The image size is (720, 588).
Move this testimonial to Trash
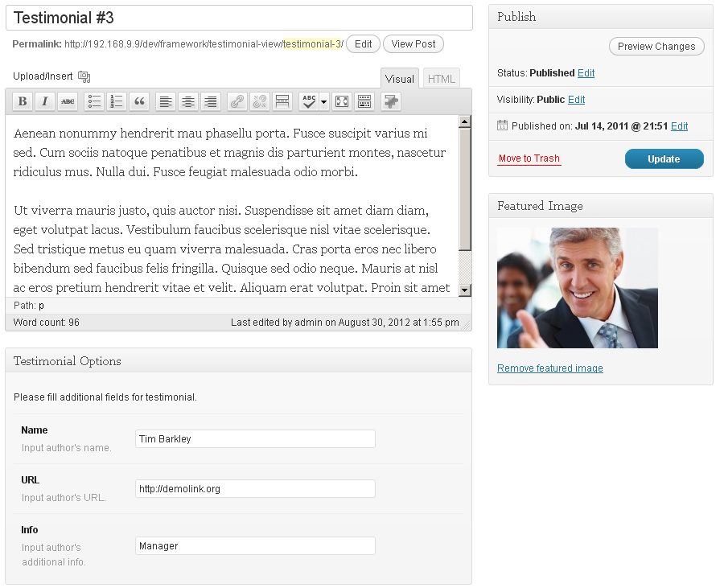(529, 158)
